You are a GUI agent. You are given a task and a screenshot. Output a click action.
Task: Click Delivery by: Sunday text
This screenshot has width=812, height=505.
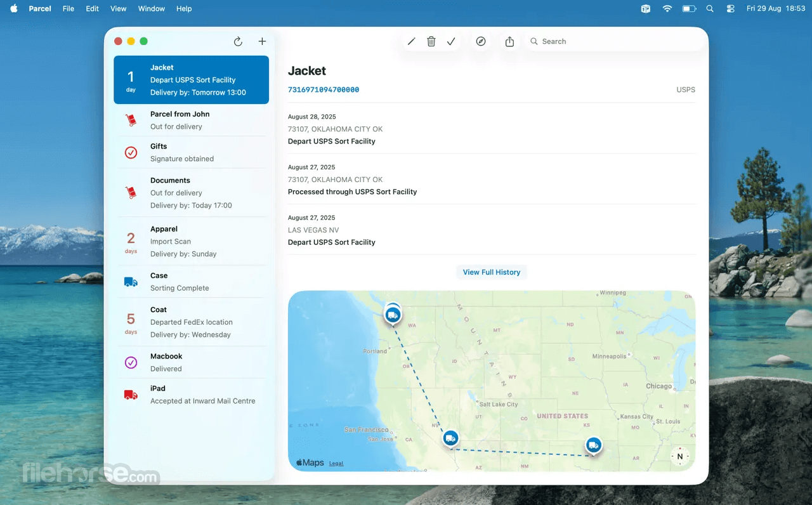click(x=183, y=254)
